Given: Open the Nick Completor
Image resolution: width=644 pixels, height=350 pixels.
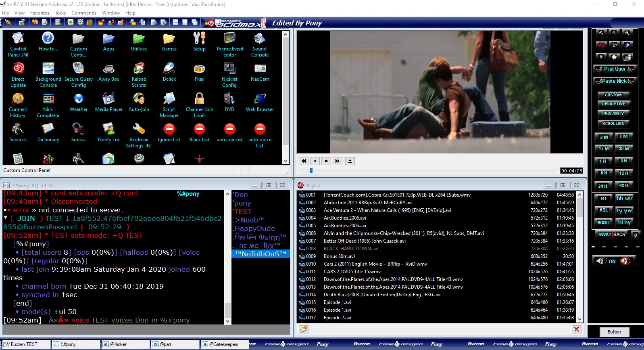Looking at the screenshot, I should (48, 105).
